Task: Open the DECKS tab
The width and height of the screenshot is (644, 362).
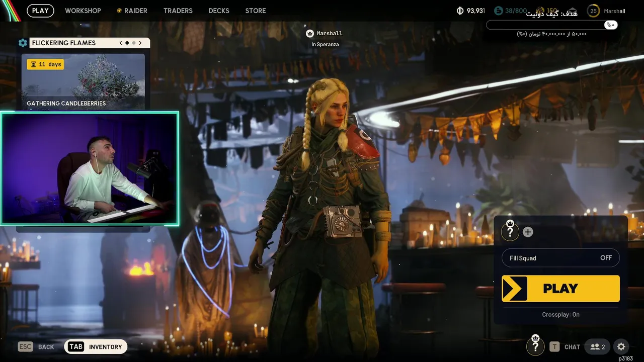Action: pyautogui.click(x=219, y=11)
